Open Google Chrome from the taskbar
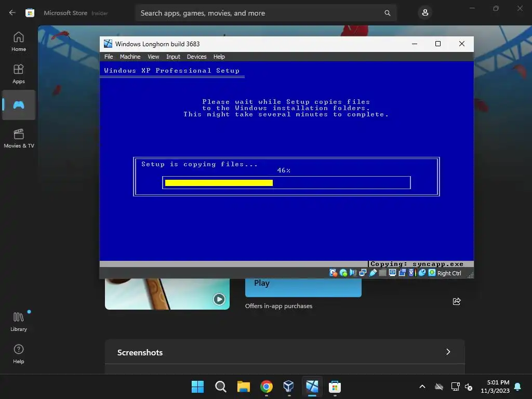532x399 pixels. (x=267, y=387)
